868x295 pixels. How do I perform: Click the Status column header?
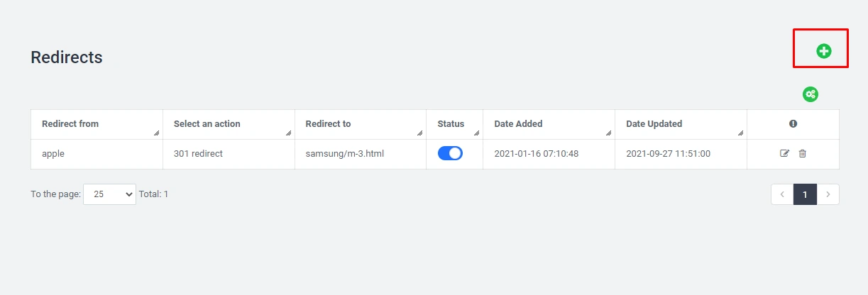[451, 123]
